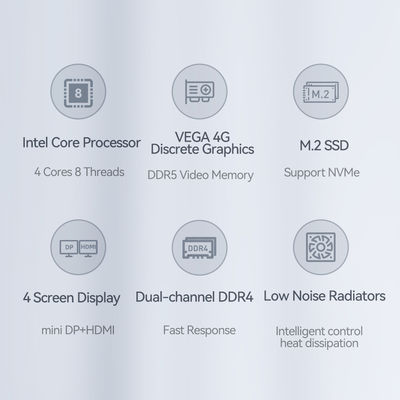400x400 pixels.
Task: Select the graphics card icon
Action: 199,92
